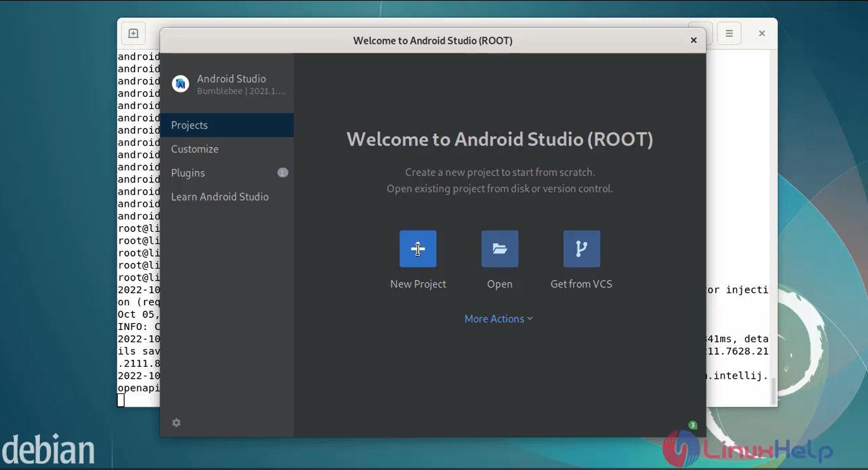Close the Welcome to Android Studio dialog
The width and height of the screenshot is (868, 470).
pos(694,40)
